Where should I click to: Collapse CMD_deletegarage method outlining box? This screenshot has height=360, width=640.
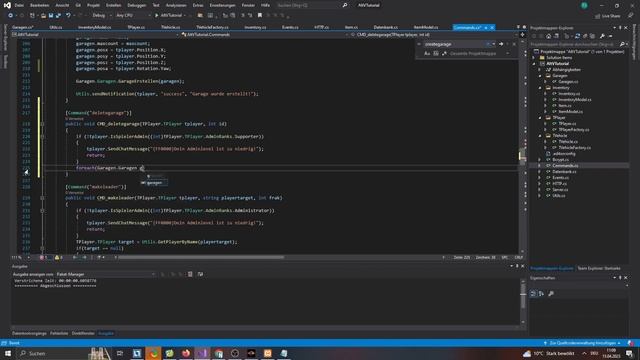tap(42, 124)
